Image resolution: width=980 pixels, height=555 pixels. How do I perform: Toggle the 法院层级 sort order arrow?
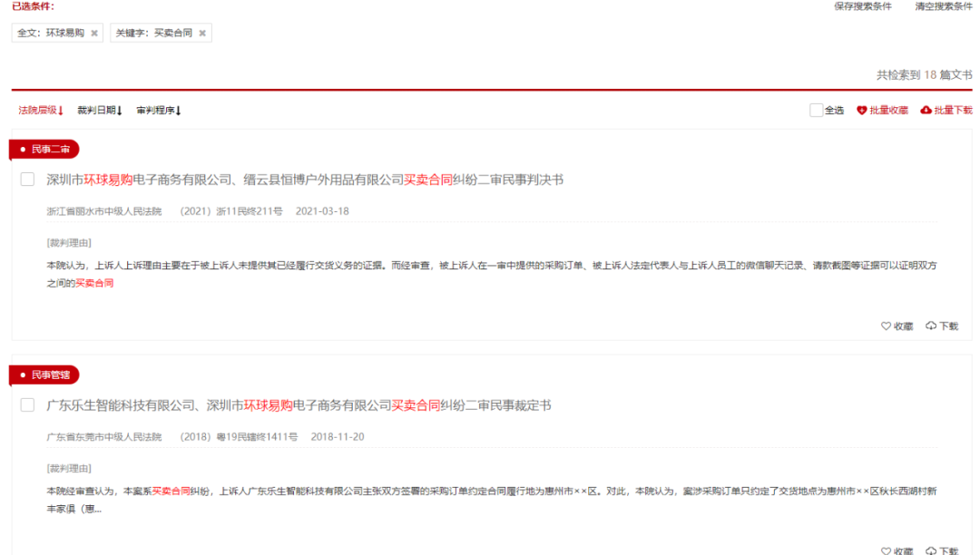[61, 109]
